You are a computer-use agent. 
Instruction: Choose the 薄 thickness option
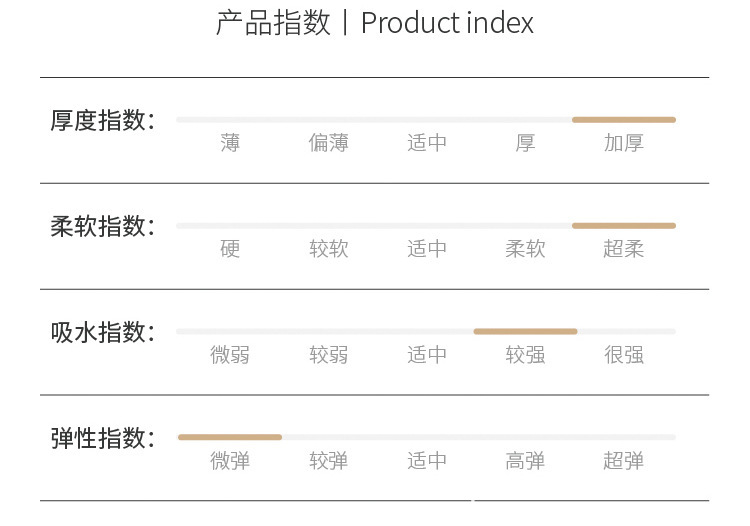[231, 143]
